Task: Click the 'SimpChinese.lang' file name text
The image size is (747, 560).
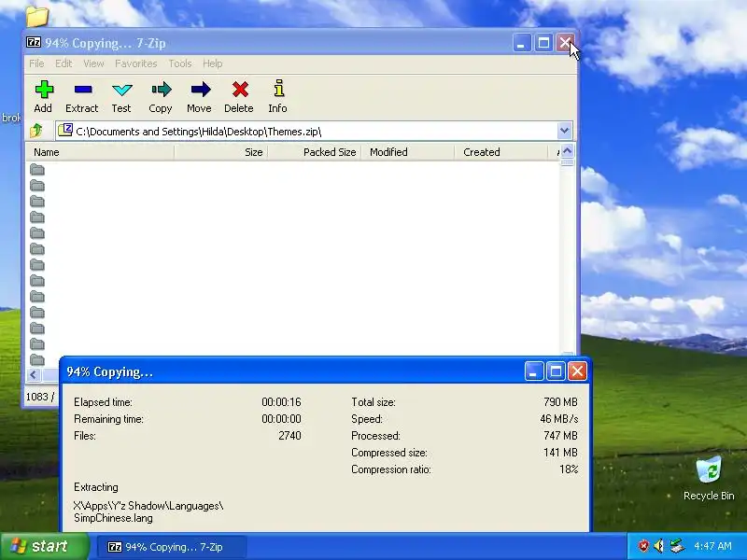Action: click(x=113, y=518)
